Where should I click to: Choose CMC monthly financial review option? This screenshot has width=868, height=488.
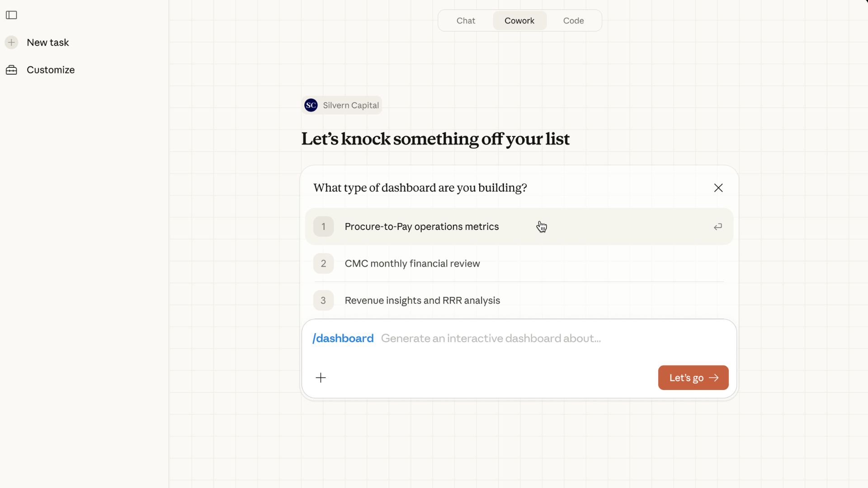(412, 263)
